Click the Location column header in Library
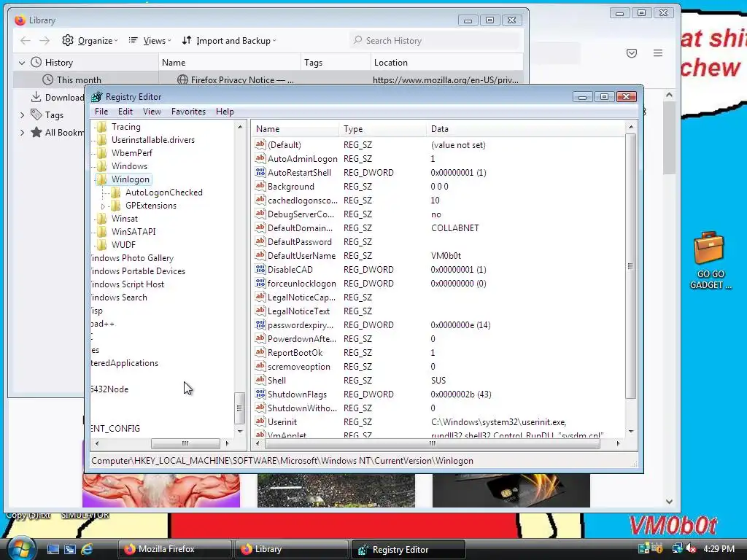Screen dimensions: 747x560 (447, 63)
